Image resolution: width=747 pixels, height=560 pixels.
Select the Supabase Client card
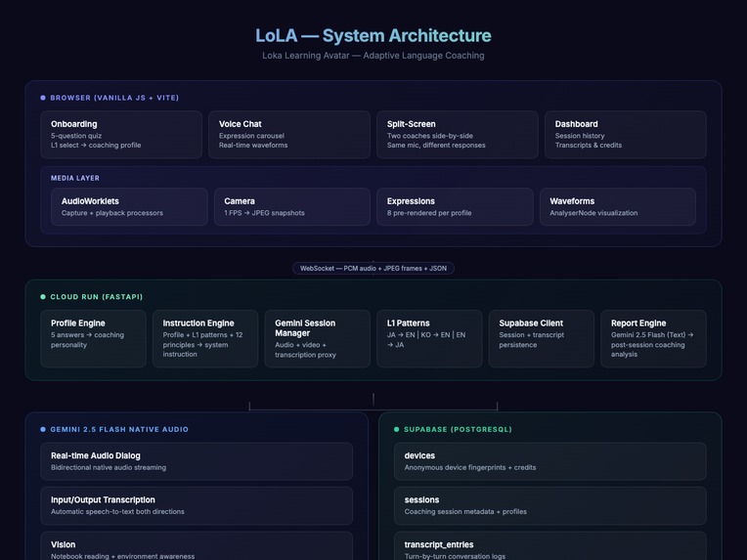(542, 338)
